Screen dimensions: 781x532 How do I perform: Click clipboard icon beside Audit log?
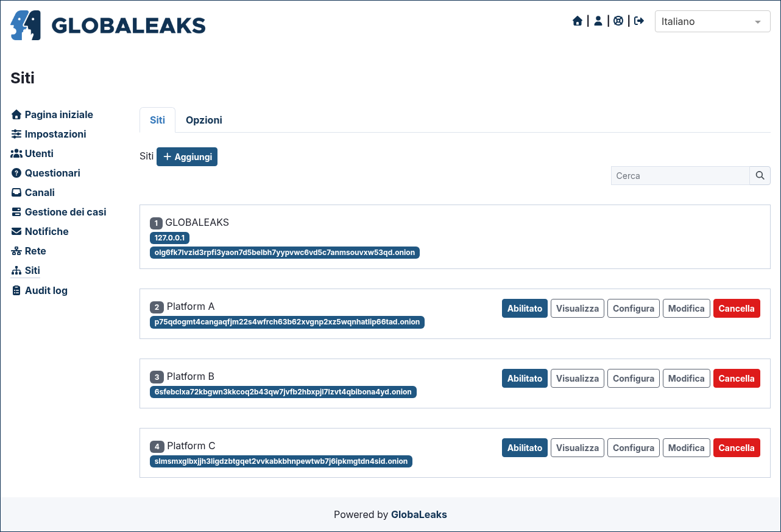16,290
